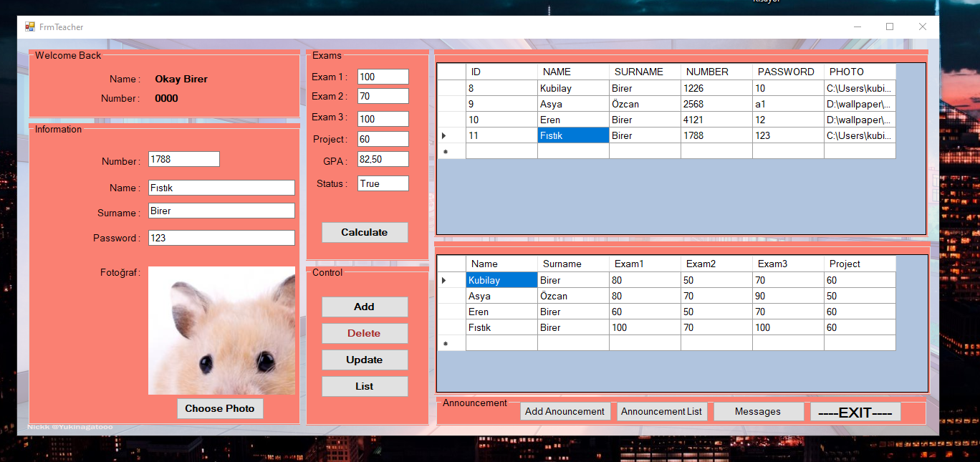The width and height of the screenshot is (980, 462).
Task: Click the Exam 1 input field
Action: (383, 77)
